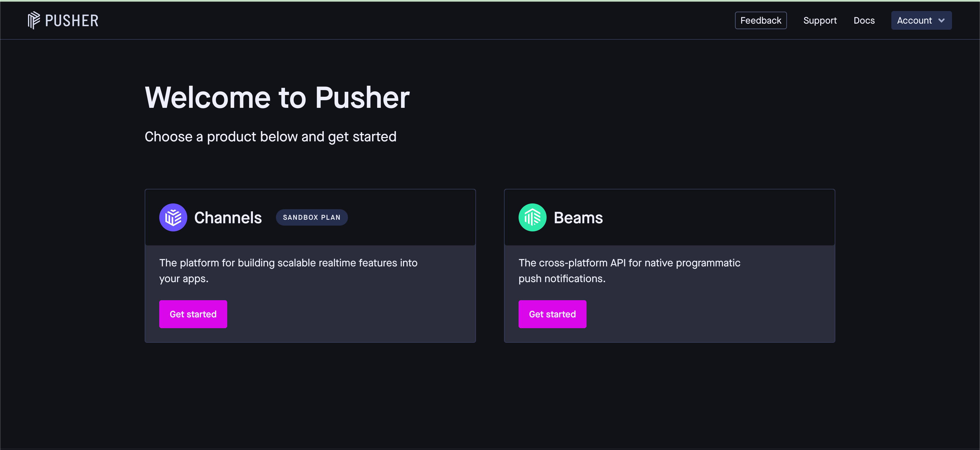Screen dimensions: 980x450
Task: Click the Welcome to Pusher heading
Action: click(277, 97)
